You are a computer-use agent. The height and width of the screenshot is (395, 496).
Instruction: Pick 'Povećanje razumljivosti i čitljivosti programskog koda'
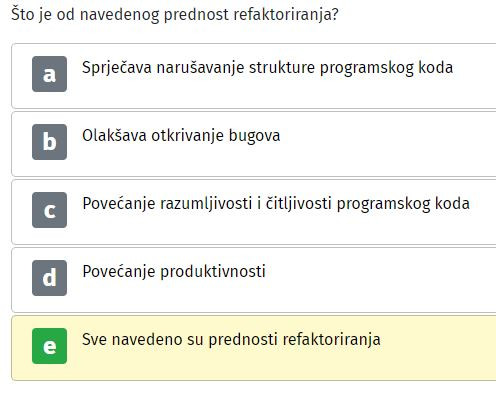coord(276,204)
